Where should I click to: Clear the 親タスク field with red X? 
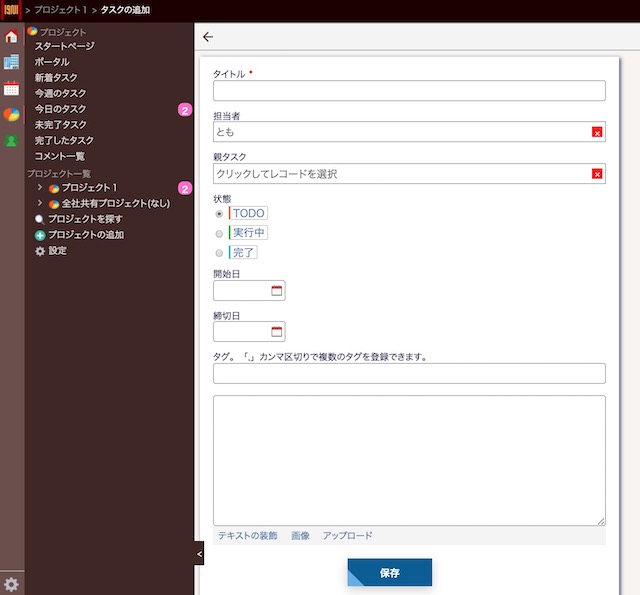(597, 174)
